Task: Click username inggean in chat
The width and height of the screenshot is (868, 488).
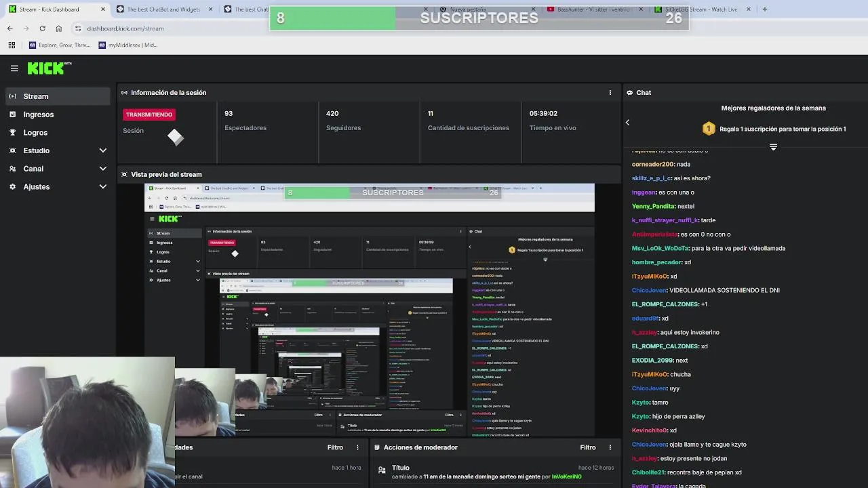Action: tap(644, 192)
